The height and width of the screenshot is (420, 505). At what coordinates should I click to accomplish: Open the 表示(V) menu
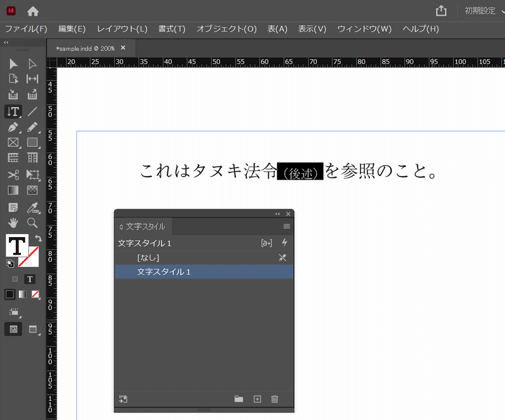click(312, 29)
